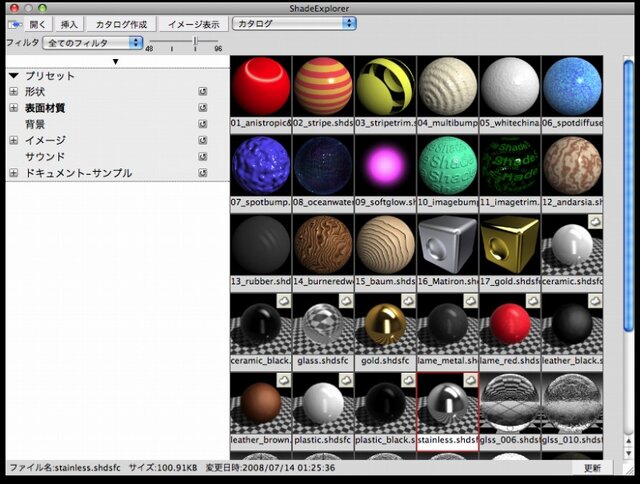Select the 表面材質 tree item
The width and height of the screenshot is (640, 484).
45,108
